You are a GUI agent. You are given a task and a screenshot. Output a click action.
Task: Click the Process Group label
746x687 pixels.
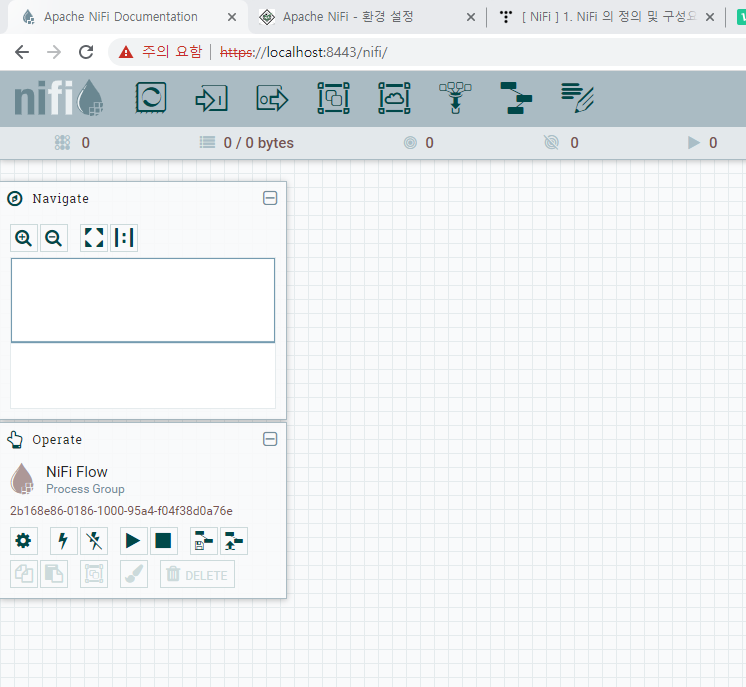coord(85,489)
